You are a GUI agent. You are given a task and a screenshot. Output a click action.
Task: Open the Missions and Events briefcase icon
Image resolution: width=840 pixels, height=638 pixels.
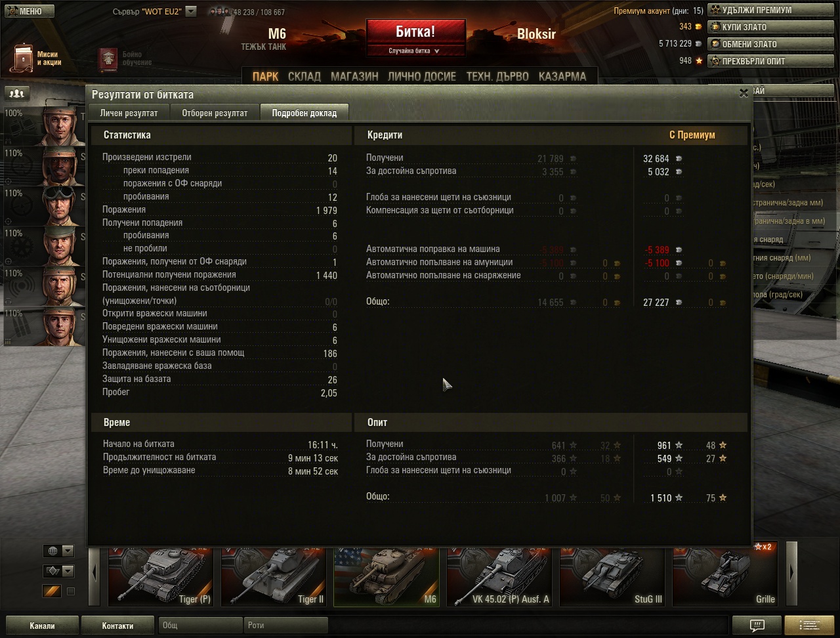click(24, 58)
